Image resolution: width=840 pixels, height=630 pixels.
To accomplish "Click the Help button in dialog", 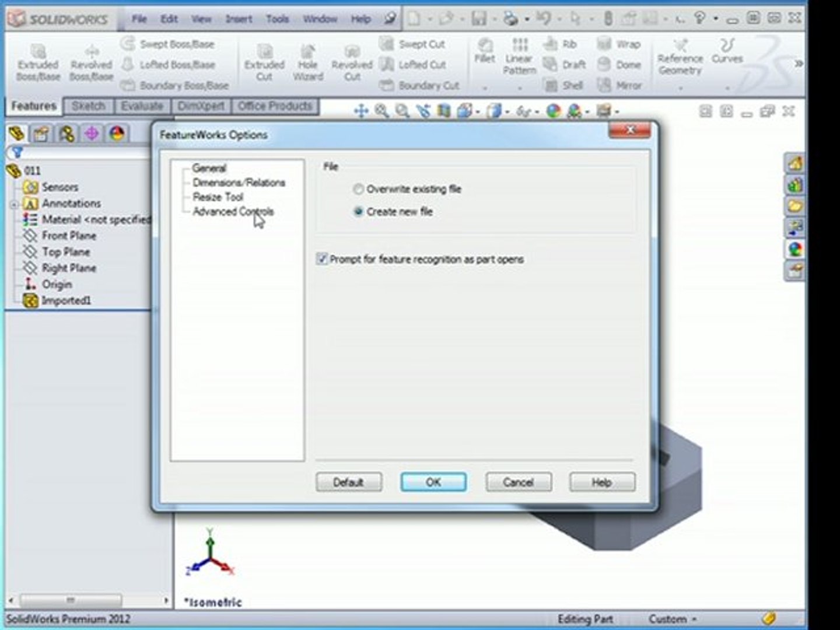I will 602,482.
